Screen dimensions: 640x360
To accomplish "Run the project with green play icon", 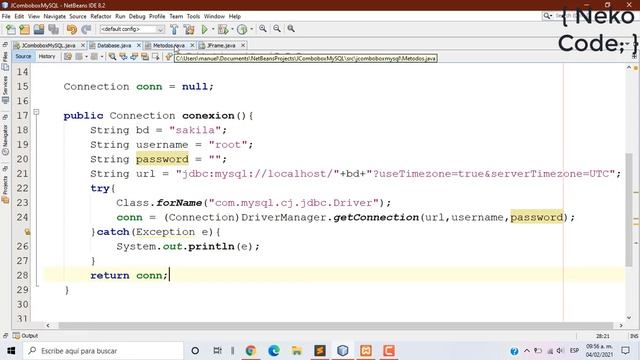I will (204, 29).
